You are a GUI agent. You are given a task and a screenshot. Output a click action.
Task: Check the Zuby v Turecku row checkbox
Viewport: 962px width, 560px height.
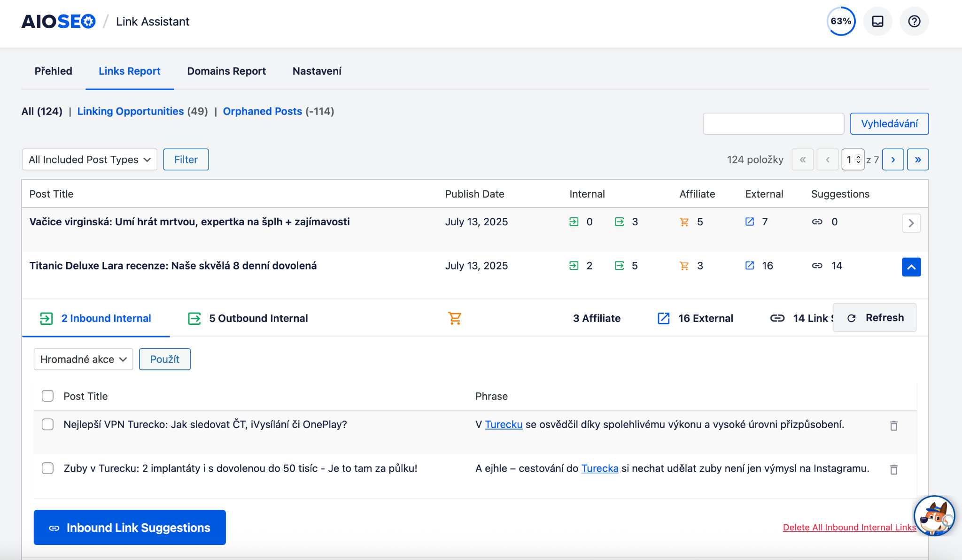(47, 468)
